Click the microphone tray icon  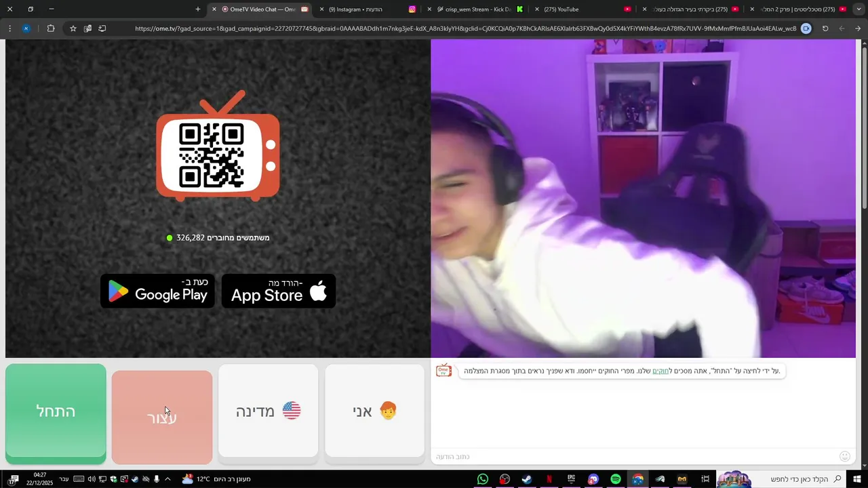(157, 479)
